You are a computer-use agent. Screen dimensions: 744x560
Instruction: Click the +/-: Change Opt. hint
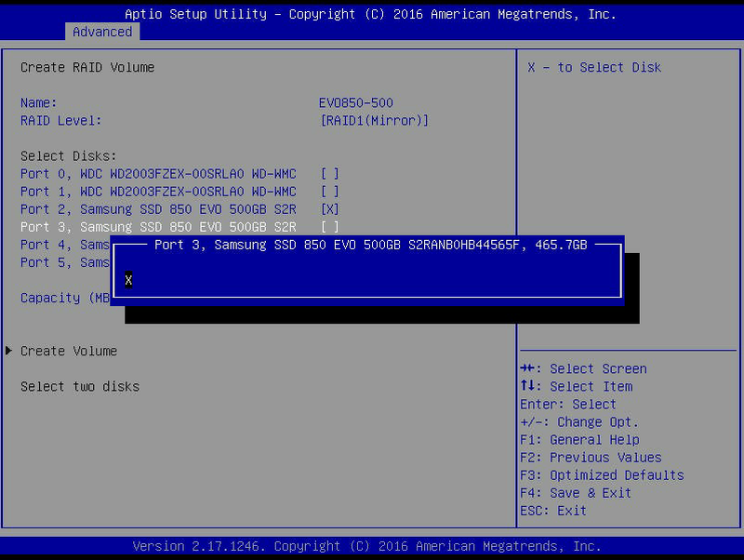click(x=579, y=422)
